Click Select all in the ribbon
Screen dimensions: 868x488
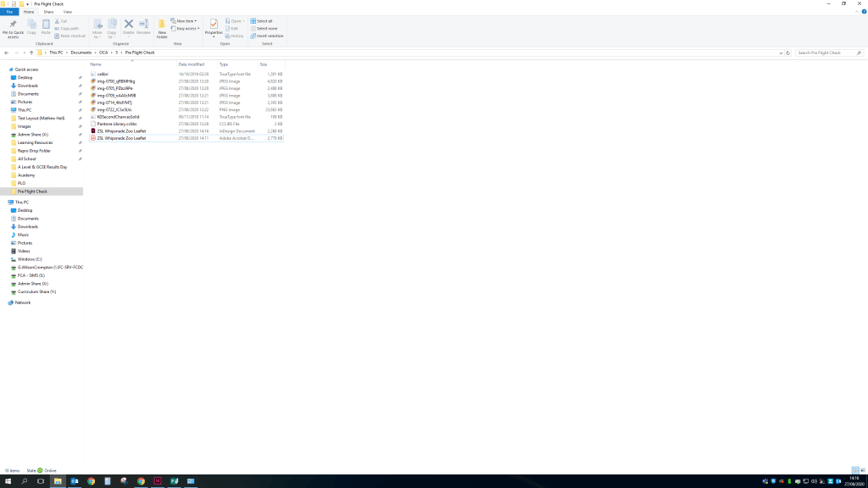click(264, 21)
